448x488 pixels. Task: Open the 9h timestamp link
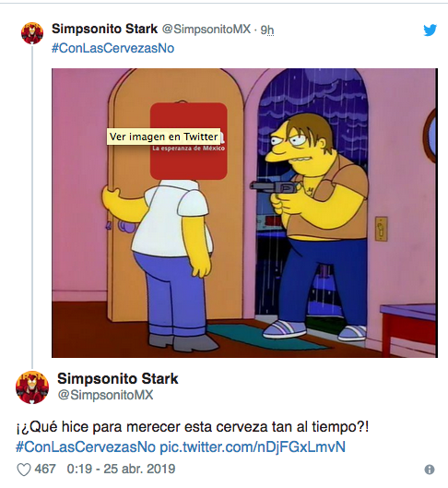pos(267,30)
